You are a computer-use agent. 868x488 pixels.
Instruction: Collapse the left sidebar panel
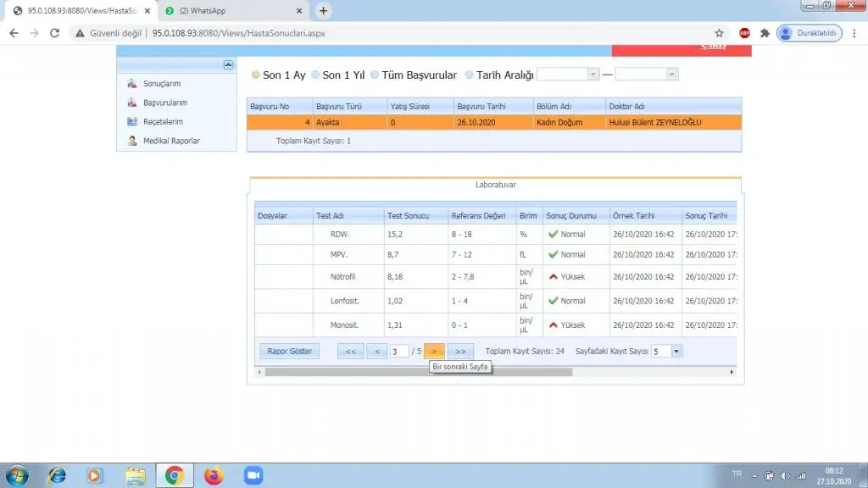point(228,64)
